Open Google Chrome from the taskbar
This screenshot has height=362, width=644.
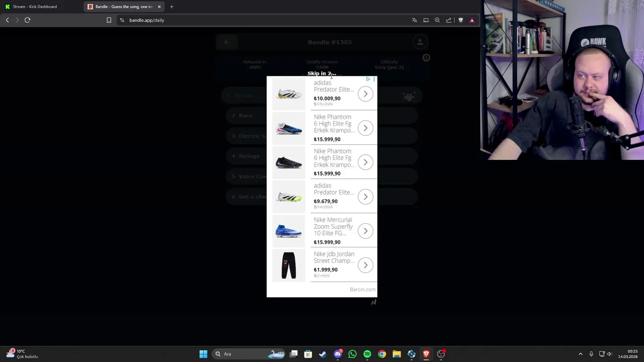(x=382, y=354)
